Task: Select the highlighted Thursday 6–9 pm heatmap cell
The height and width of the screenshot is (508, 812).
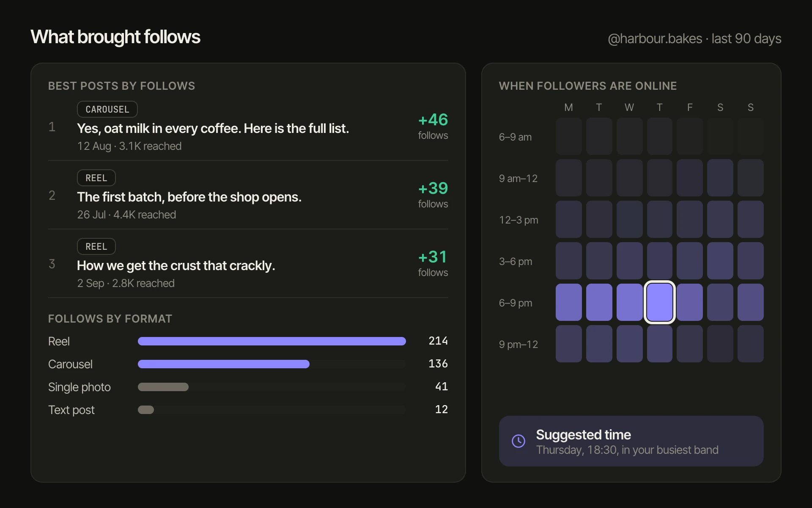Action: click(659, 302)
